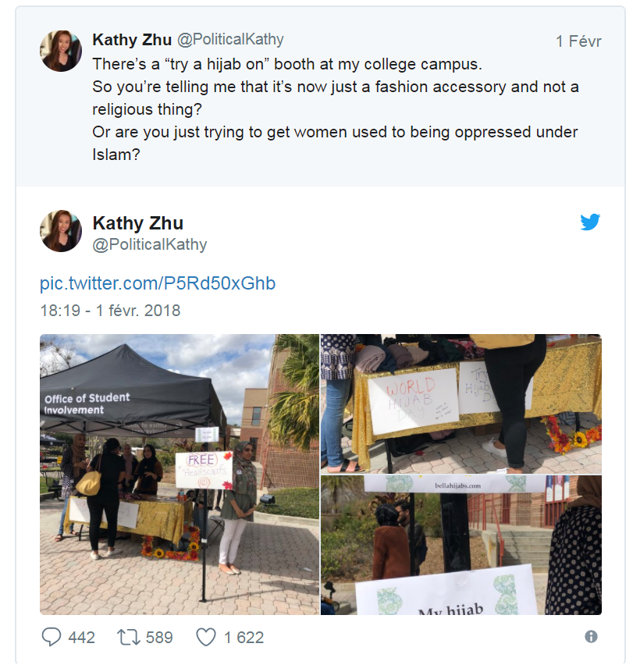Click the @PoliticalKathy handle below the large name
The width and height of the screenshot is (633, 672).
coord(150,244)
